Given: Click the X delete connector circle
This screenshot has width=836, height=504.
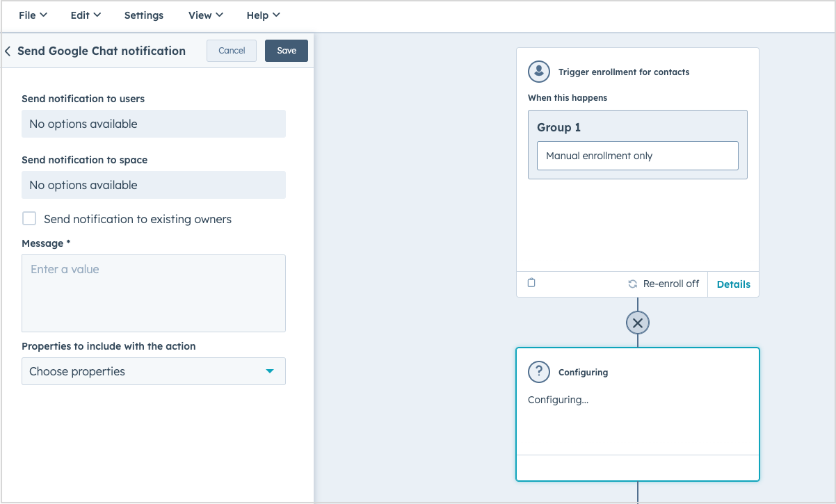Looking at the screenshot, I should pyautogui.click(x=638, y=323).
